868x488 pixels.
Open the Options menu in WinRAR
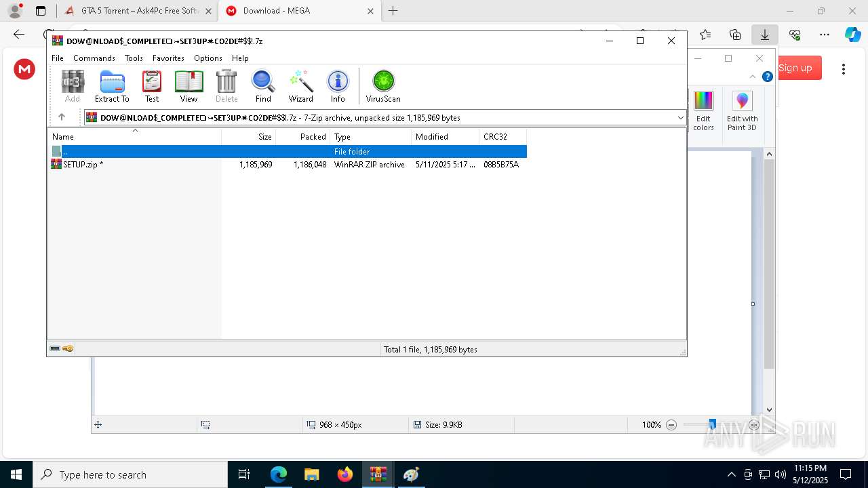pyautogui.click(x=208, y=58)
